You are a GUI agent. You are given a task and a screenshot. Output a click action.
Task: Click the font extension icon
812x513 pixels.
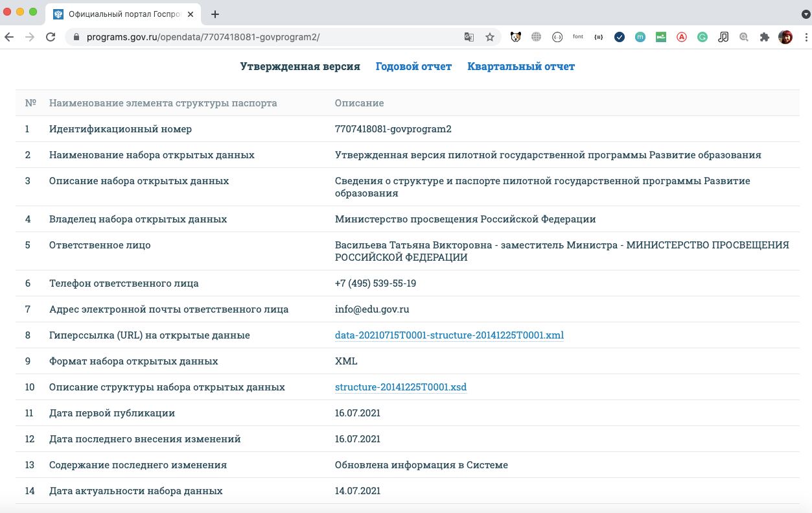coord(577,37)
